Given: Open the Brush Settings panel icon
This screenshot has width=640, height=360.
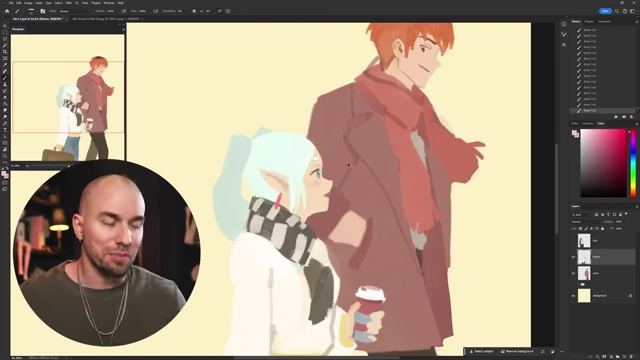Looking at the screenshot, I should pos(42,11).
